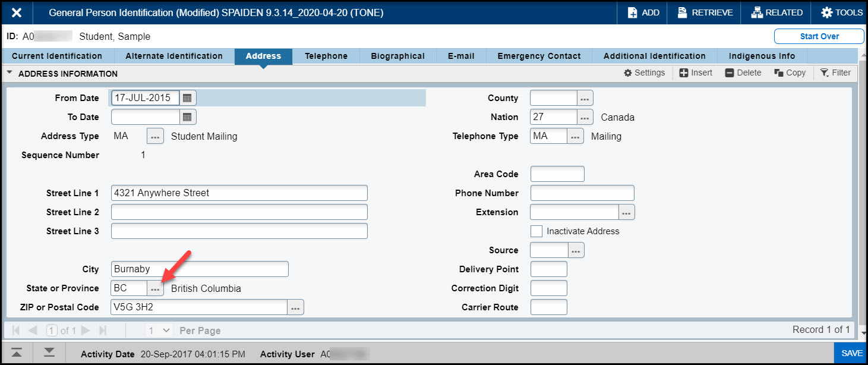Open the Emergency Contact tab
868x365 pixels.
(538, 56)
